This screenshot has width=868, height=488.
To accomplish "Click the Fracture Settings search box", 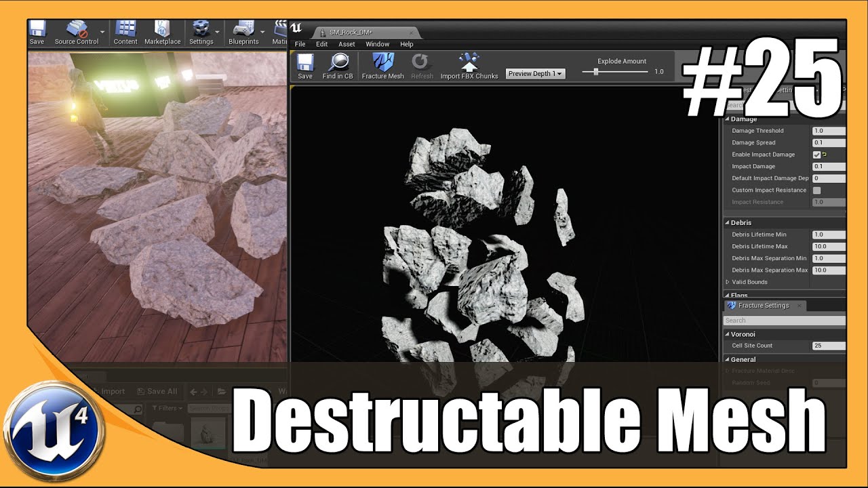I will pos(785,321).
